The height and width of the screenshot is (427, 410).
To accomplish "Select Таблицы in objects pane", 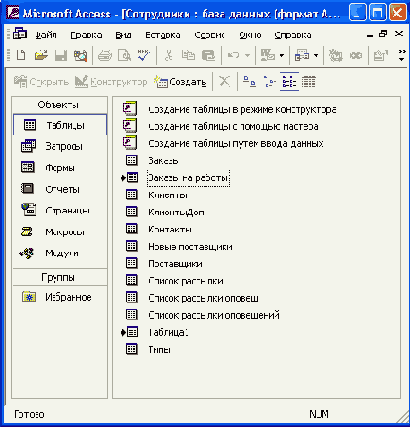I will tap(60, 125).
